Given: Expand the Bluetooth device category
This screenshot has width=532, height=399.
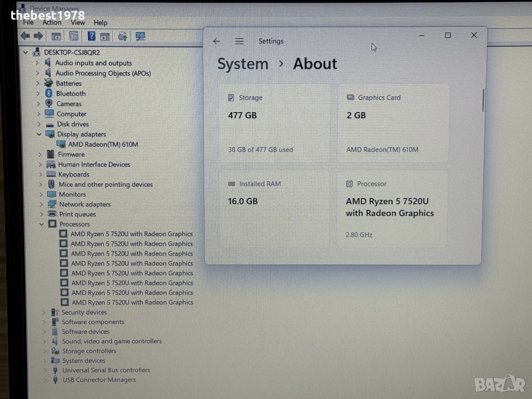Looking at the screenshot, I should pos(38,94).
